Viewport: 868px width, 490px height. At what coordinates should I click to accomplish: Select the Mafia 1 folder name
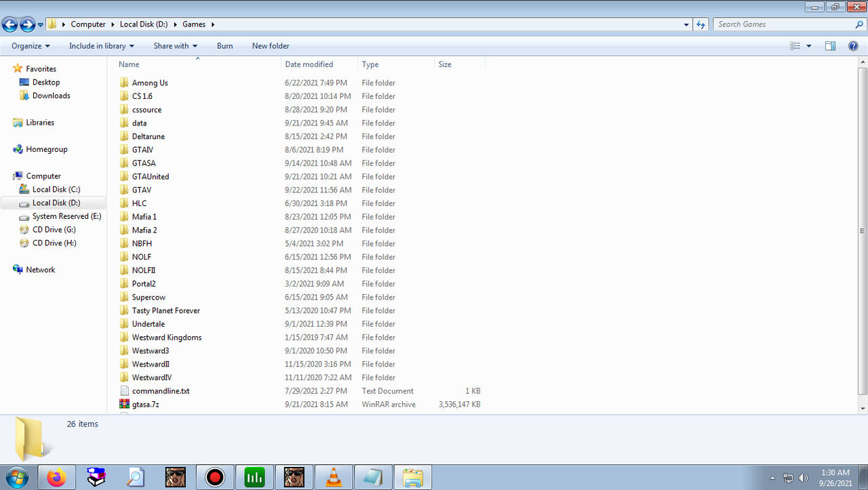click(x=144, y=217)
